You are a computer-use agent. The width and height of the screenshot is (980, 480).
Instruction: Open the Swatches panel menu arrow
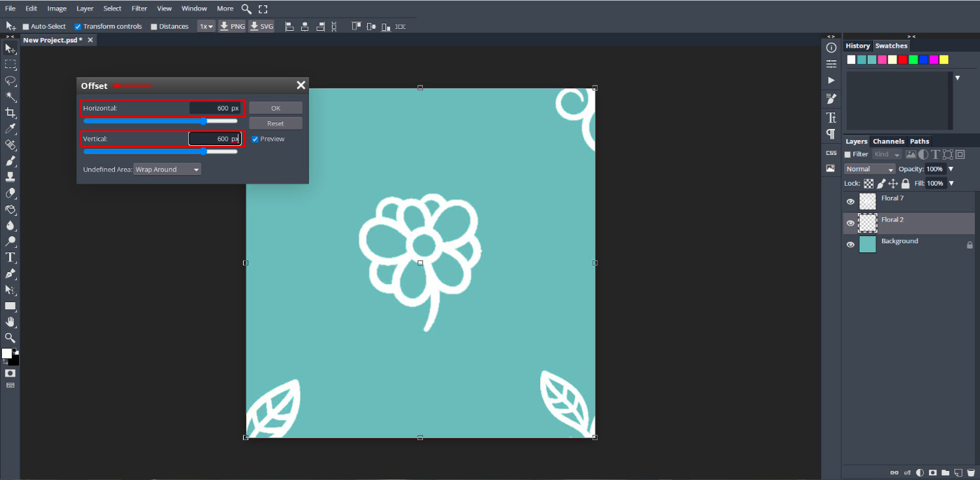pyautogui.click(x=958, y=78)
